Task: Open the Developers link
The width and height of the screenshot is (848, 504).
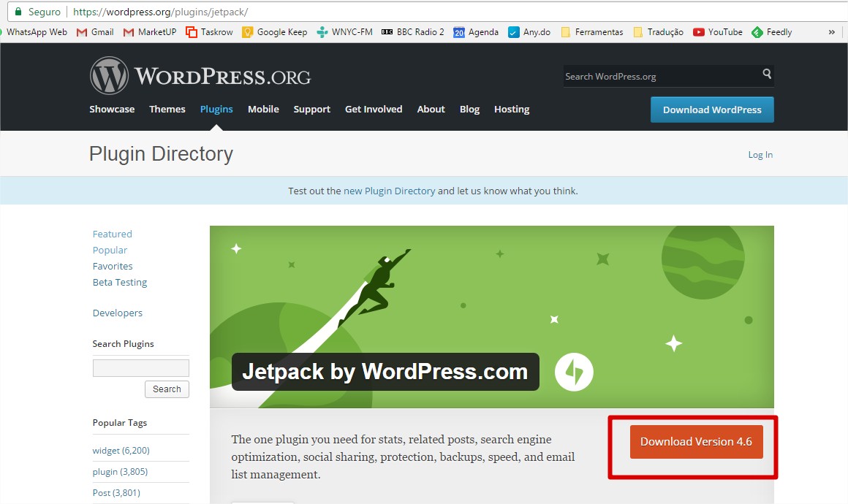Action: 118,313
